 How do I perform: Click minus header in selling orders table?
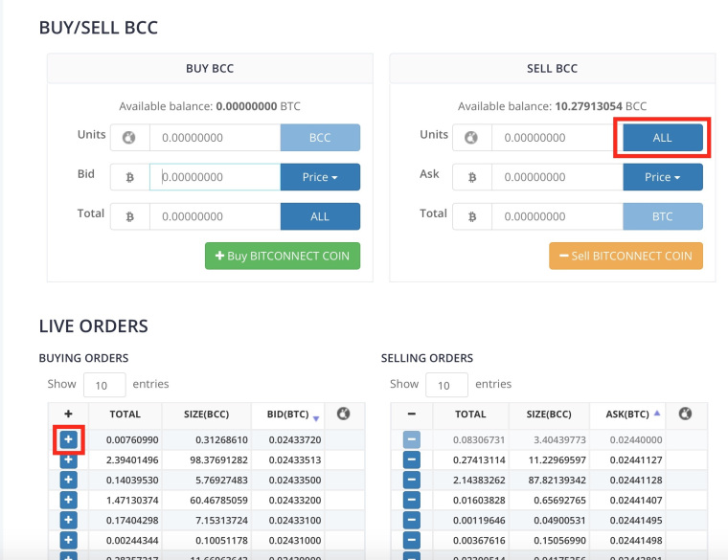[411, 414]
